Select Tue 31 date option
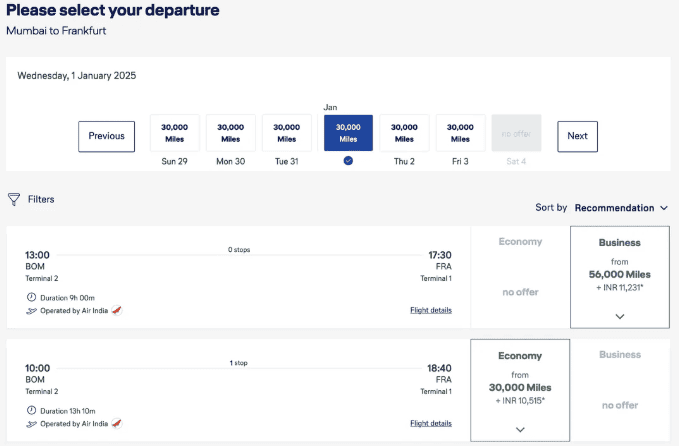 pos(287,134)
